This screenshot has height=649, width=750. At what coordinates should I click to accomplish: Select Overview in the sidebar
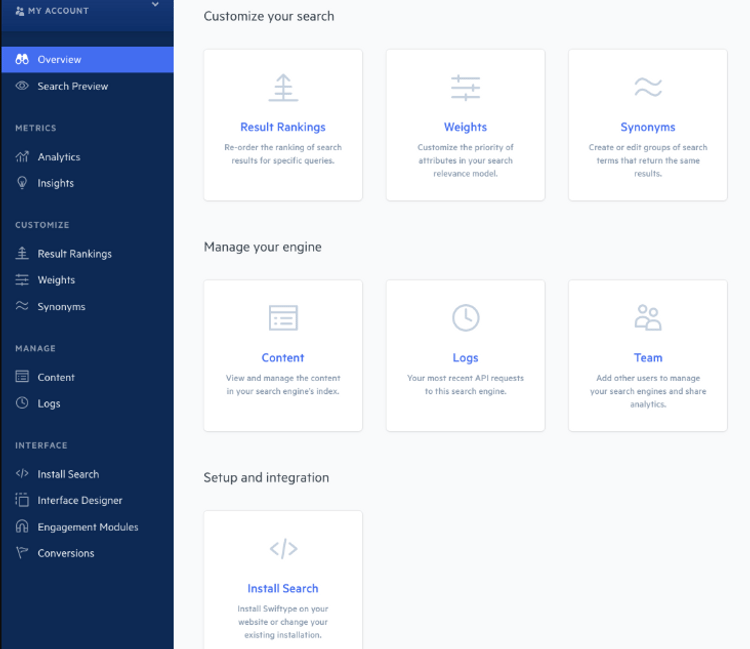(x=88, y=59)
